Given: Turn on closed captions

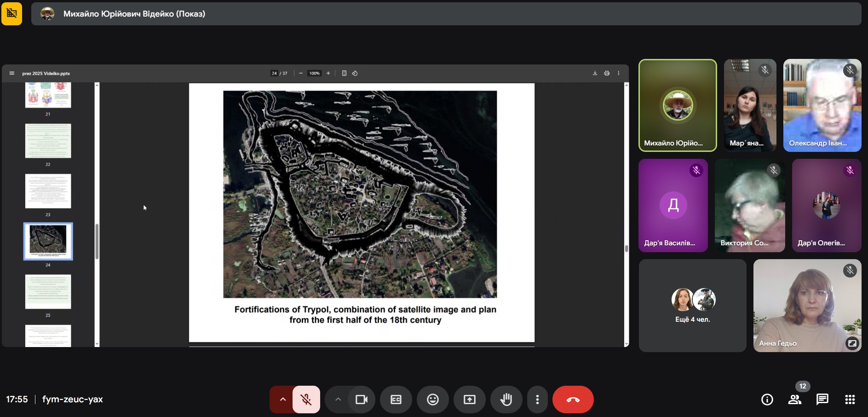Looking at the screenshot, I should (x=396, y=400).
